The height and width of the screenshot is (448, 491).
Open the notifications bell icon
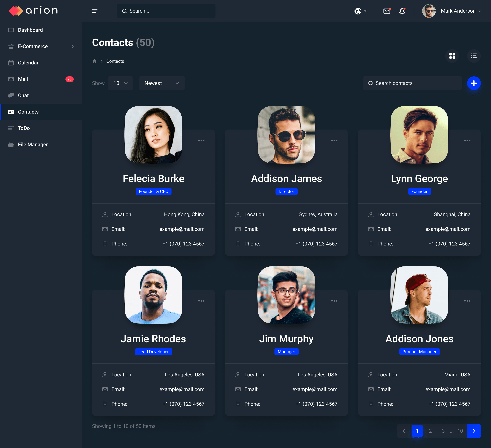click(402, 11)
